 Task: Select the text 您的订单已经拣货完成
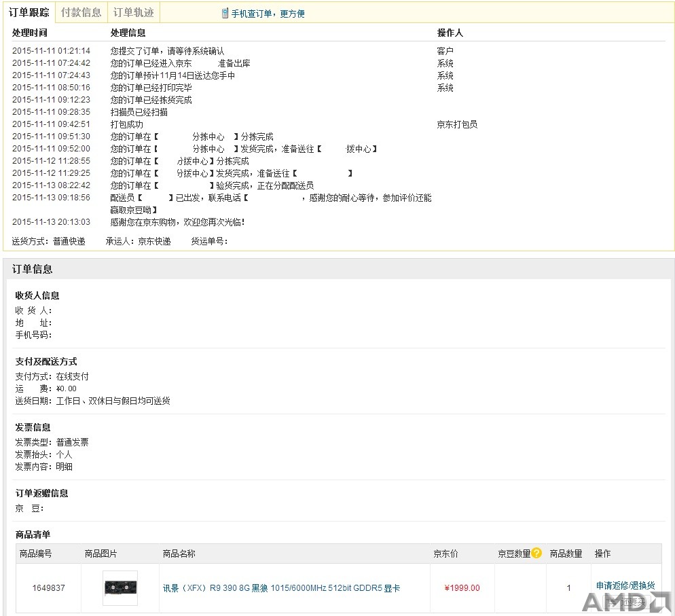point(151,101)
